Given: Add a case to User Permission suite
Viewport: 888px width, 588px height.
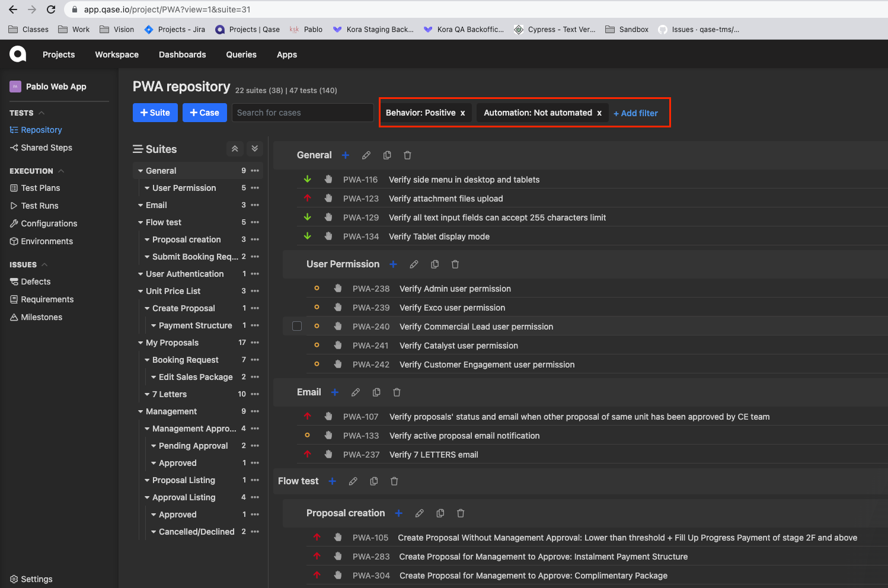Looking at the screenshot, I should click(x=393, y=264).
